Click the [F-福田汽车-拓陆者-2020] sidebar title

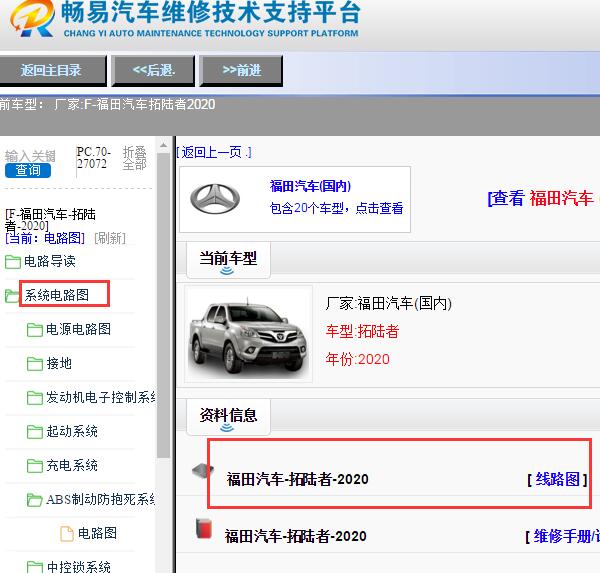(50, 220)
